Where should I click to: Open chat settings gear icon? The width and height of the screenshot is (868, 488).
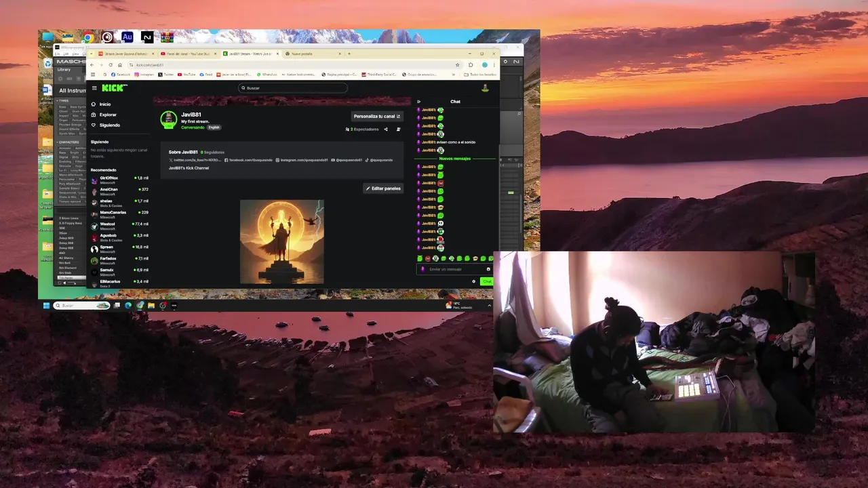(474, 281)
